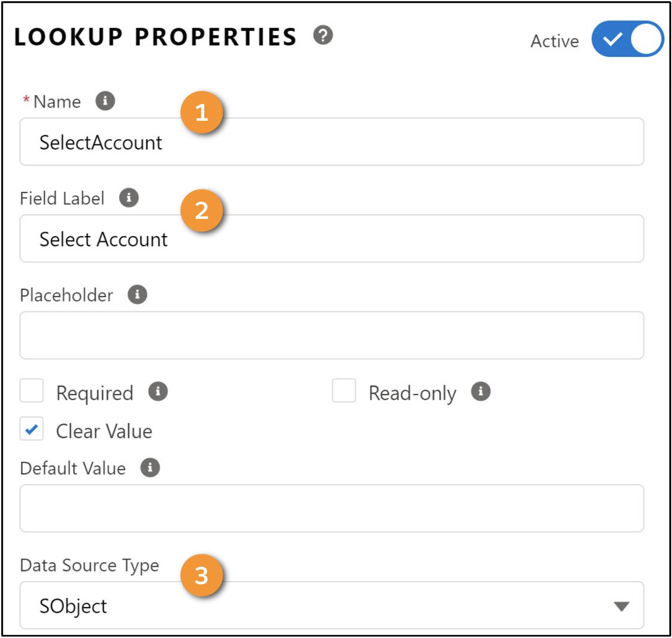Click the SObject dropdown arrow
The width and height of the screenshot is (672, 638).
pos(621,606)
